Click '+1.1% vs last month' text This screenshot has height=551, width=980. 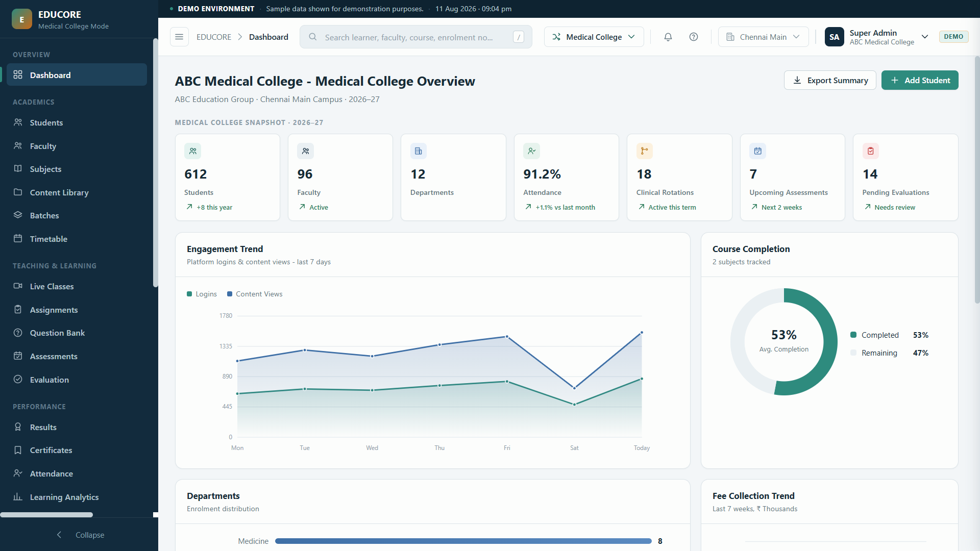point(565,207)
